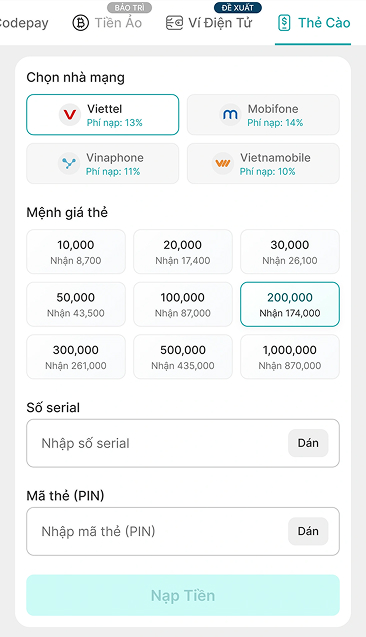The height and width of the screenshot is (637, 366).
Task: Click Dán button in serial field
Action: coord(308,443)
